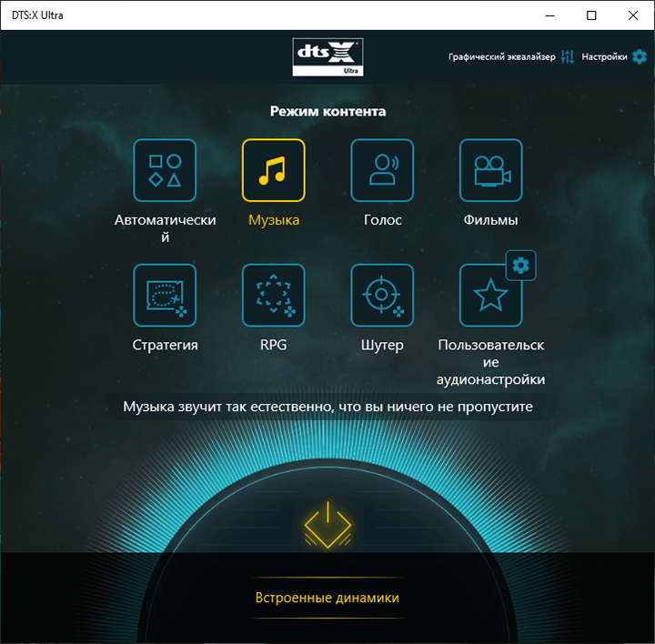This screenshot has width=655, height=644.
Task: Click the Автоматический label text
Action: (165, 228)
